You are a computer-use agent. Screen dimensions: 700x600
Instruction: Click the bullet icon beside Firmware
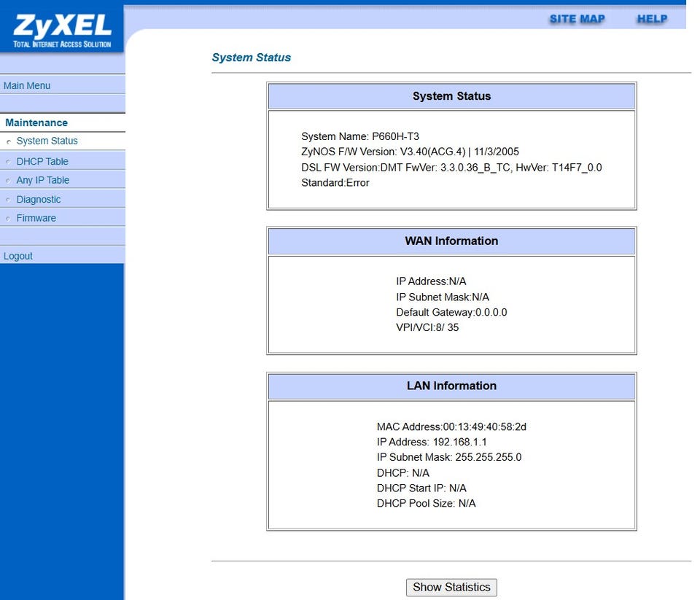click(8, 218)
